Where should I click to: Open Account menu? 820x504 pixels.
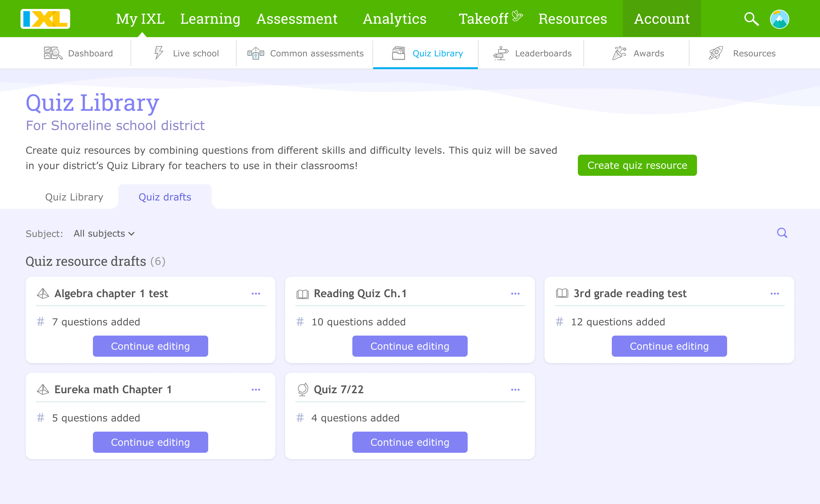coord(661,19)
